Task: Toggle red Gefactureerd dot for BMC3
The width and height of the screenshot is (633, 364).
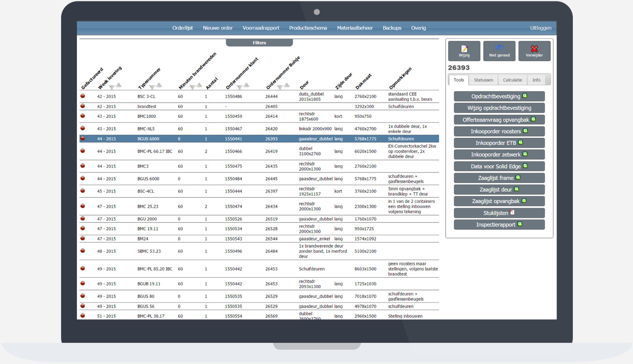Action: (83, 166)
